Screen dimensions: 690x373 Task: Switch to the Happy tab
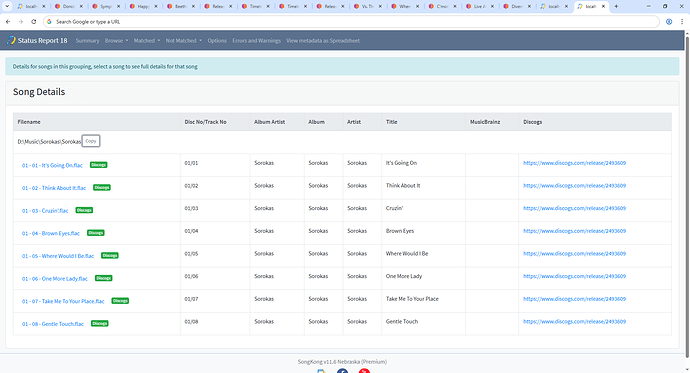(x=141, y=6)
